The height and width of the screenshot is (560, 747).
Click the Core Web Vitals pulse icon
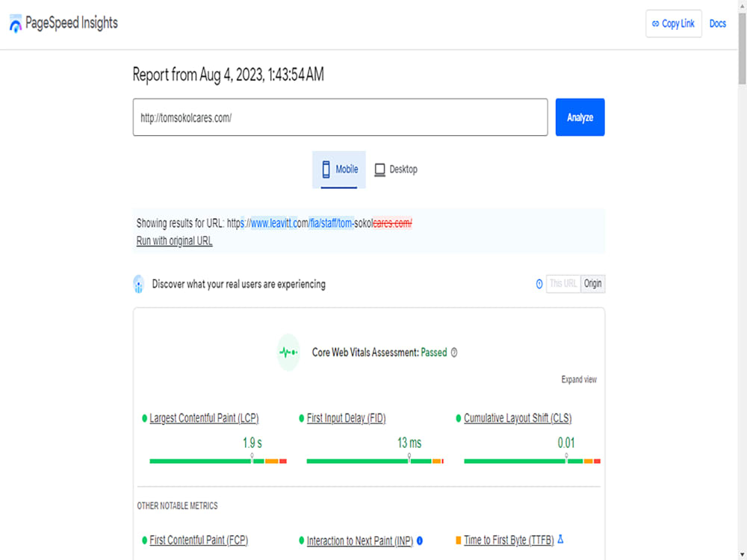288,352
